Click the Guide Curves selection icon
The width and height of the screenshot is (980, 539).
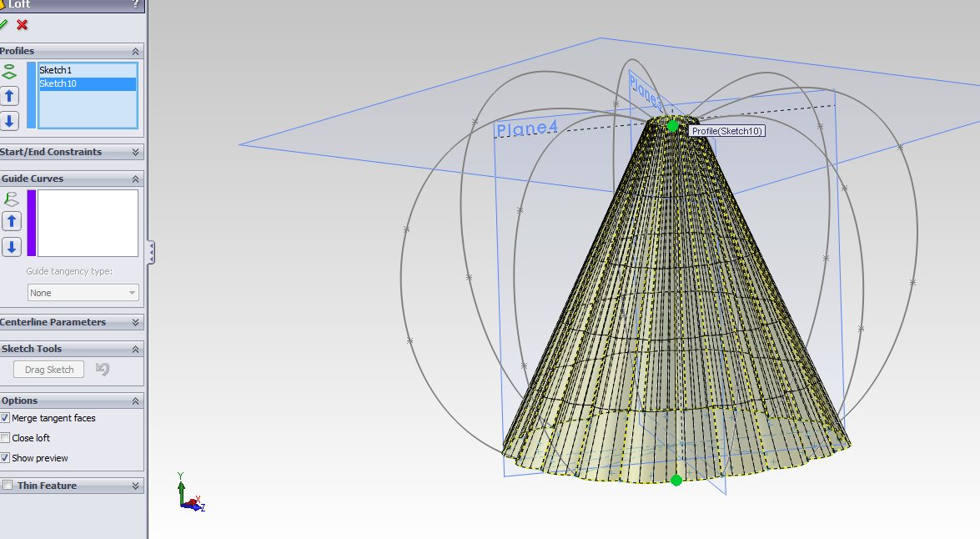(11, 199)
